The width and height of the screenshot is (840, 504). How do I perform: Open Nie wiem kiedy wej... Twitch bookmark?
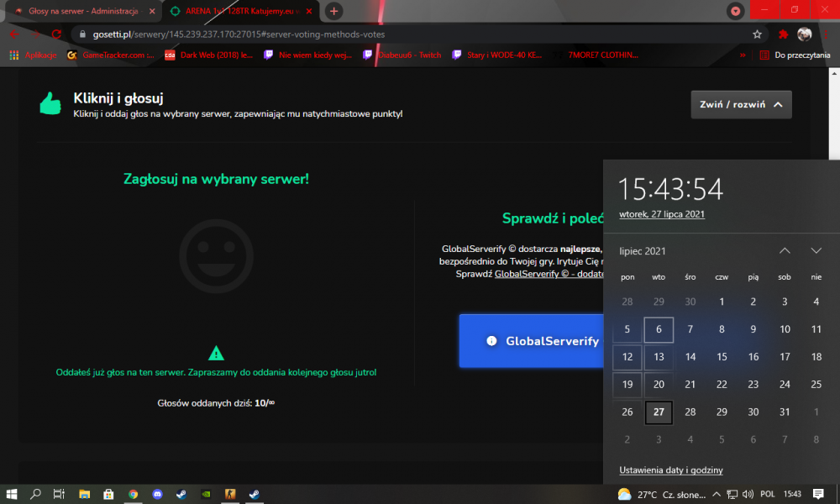pyautogui.click(x=307, y=55)
